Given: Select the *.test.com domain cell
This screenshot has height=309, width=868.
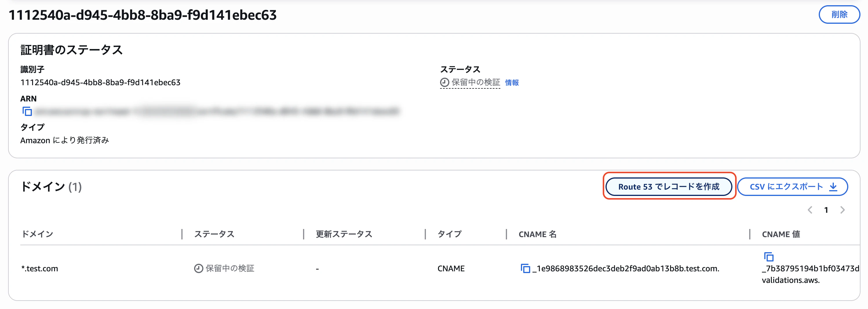Looking at the screenshot, I should 40,269.
